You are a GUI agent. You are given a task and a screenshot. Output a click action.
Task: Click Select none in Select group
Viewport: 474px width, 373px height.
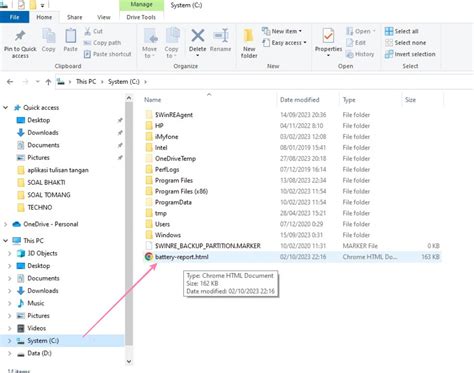[405, 43]
